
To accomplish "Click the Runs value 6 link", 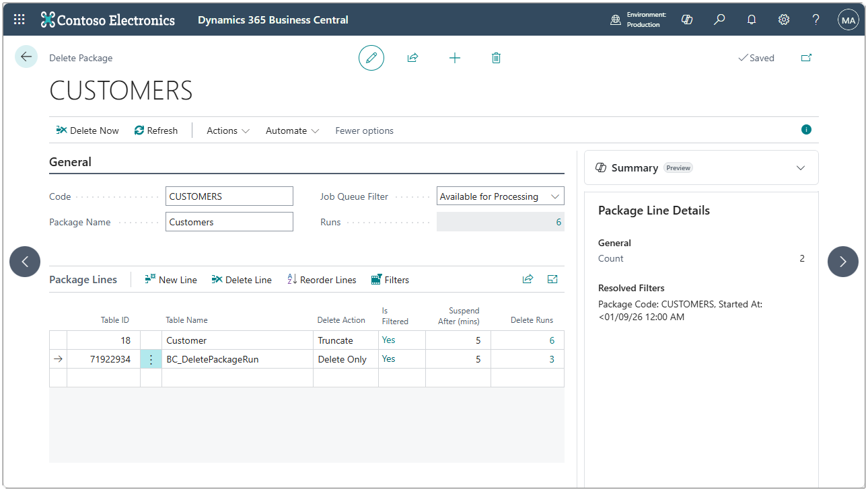I will tap(558, 222).
